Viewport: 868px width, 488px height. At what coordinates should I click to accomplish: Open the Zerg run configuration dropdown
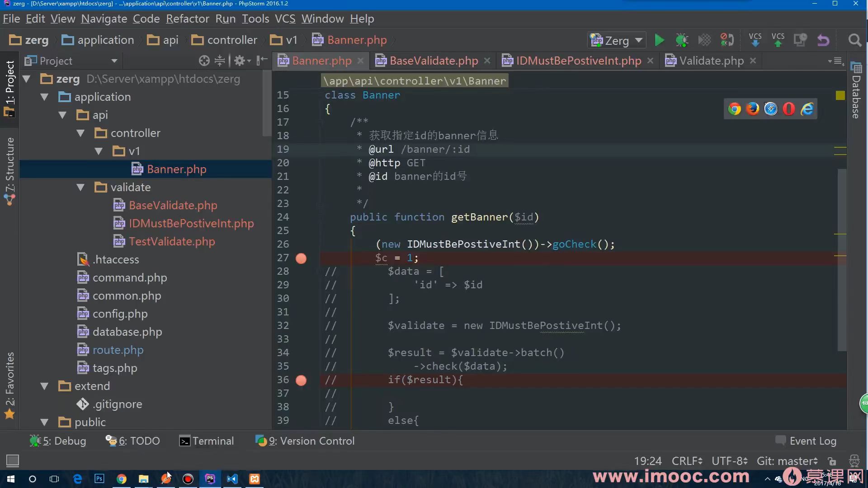pyautogui.click(x=617, y=40)
